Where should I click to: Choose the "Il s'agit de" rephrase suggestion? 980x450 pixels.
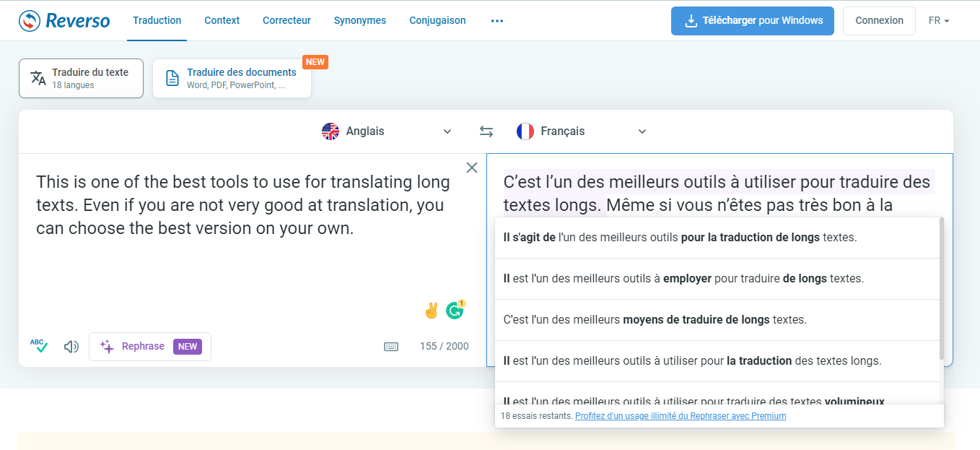coord(680,237)
